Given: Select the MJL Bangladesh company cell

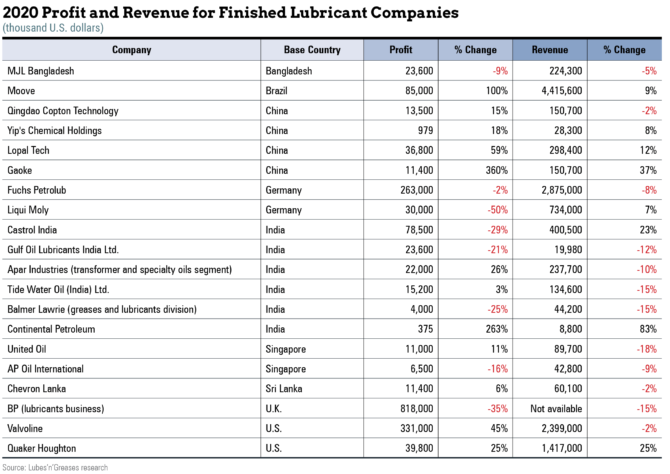Looking at the screenshot, I should point(45,71).
